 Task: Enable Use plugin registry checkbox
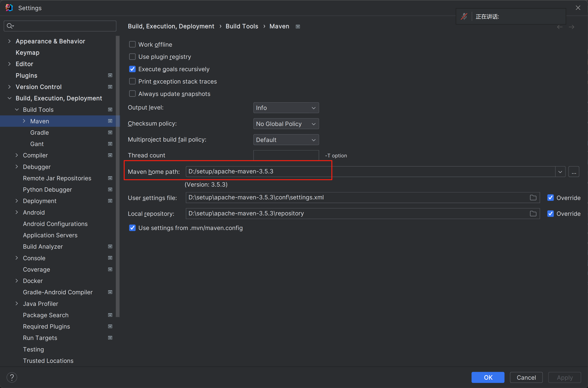tap(132, 57)
